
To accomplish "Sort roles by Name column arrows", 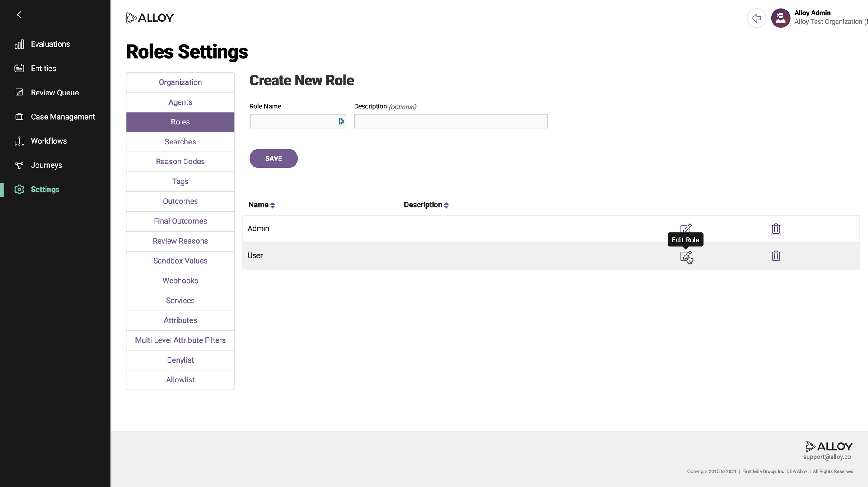I will pyautogui.click(x=273, y=205).
